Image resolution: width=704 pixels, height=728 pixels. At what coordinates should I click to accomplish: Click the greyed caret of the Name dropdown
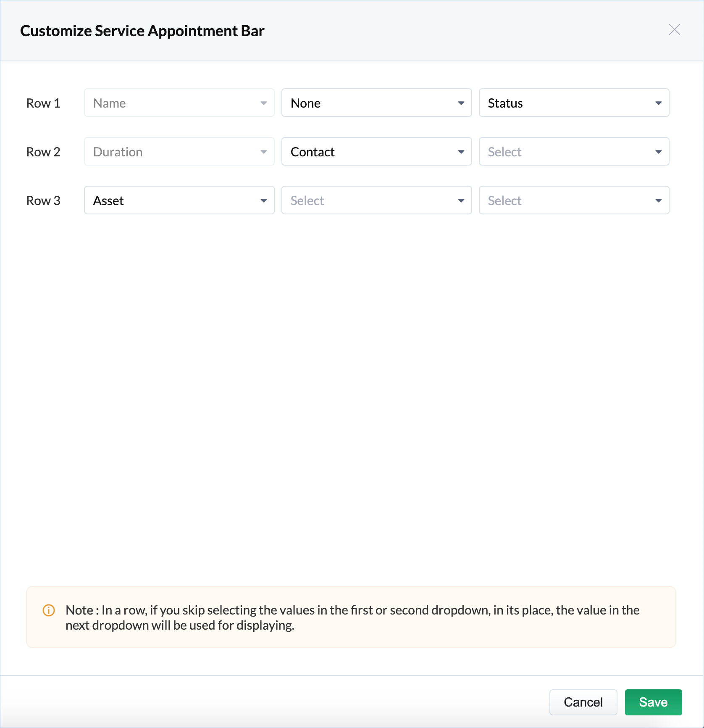pyautogui.click(x=263, y=103)
